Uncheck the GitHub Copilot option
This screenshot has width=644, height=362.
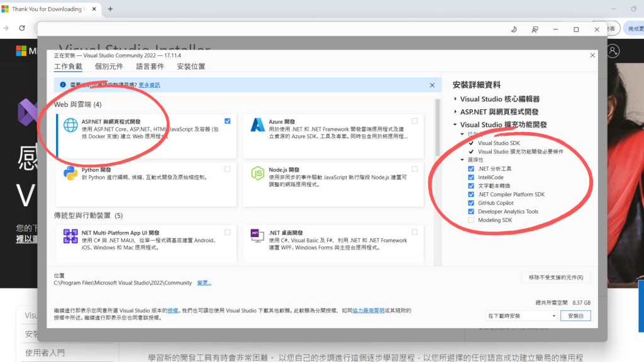(x=471, y=203)
